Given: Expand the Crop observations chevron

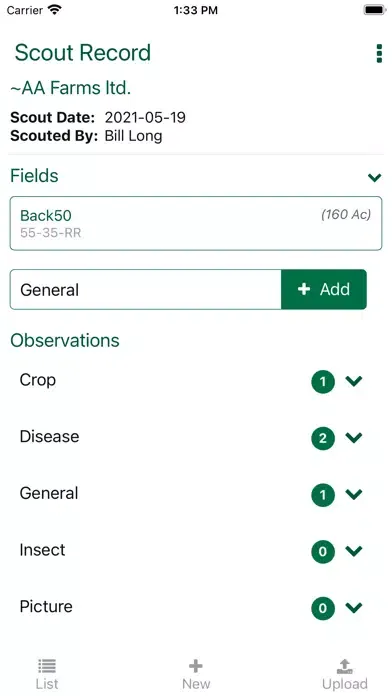Looking at the screenshot, I should pos(354,381).
